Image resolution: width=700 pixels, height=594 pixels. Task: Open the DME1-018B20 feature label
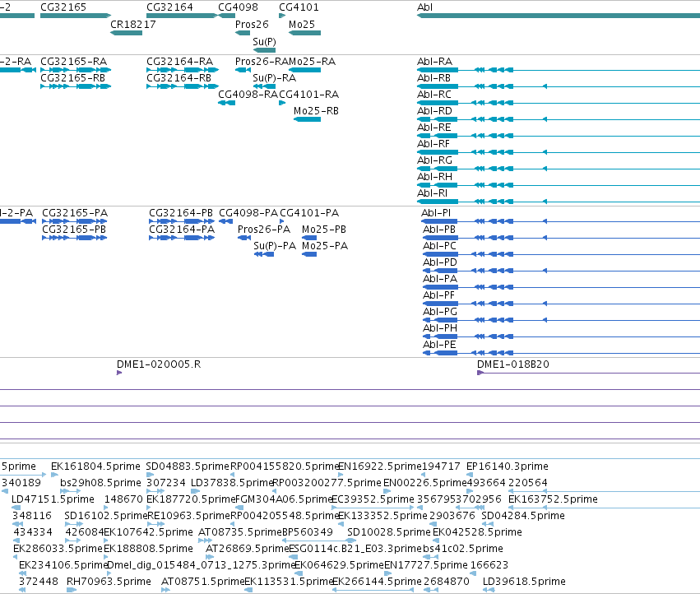513,364
